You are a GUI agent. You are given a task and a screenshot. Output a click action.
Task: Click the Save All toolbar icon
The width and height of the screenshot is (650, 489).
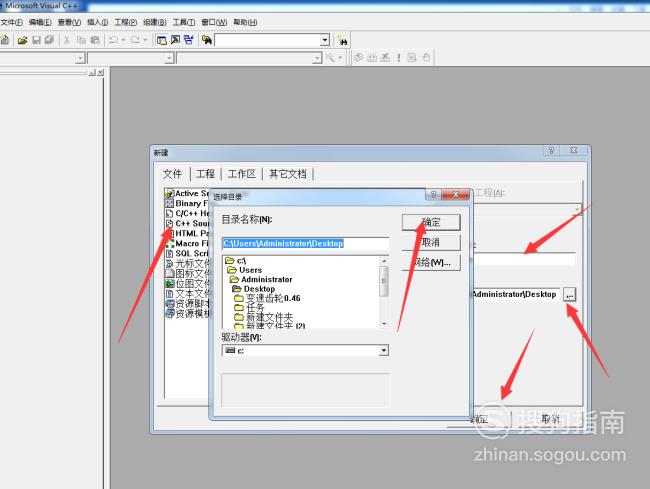(49, 40)
